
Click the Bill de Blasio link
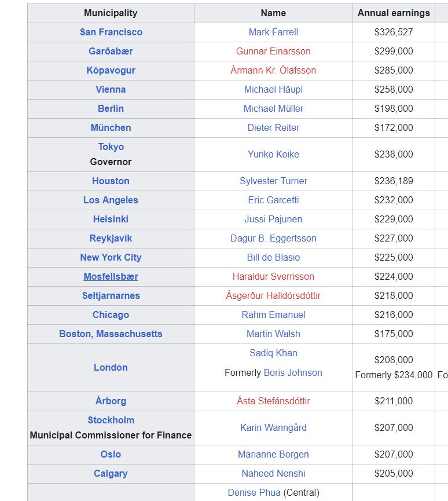pyautogui.click(x=273, y=257)
